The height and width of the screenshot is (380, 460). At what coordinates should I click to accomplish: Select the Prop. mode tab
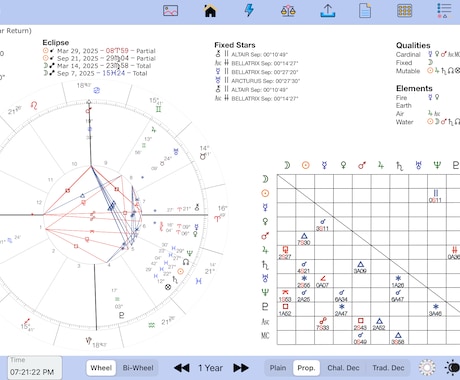pyautogui.click(x=306, y=368)
